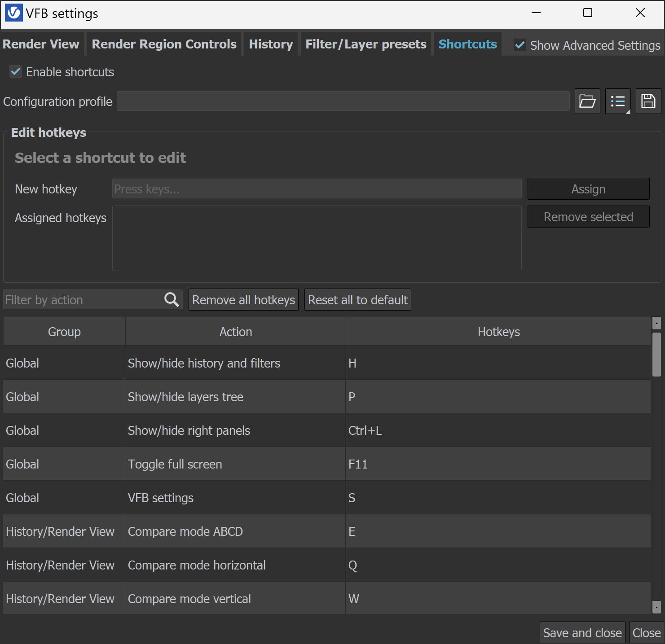Open the Render Region Controls tab
This screenshot has width=665, height=644.
(164, 44)
